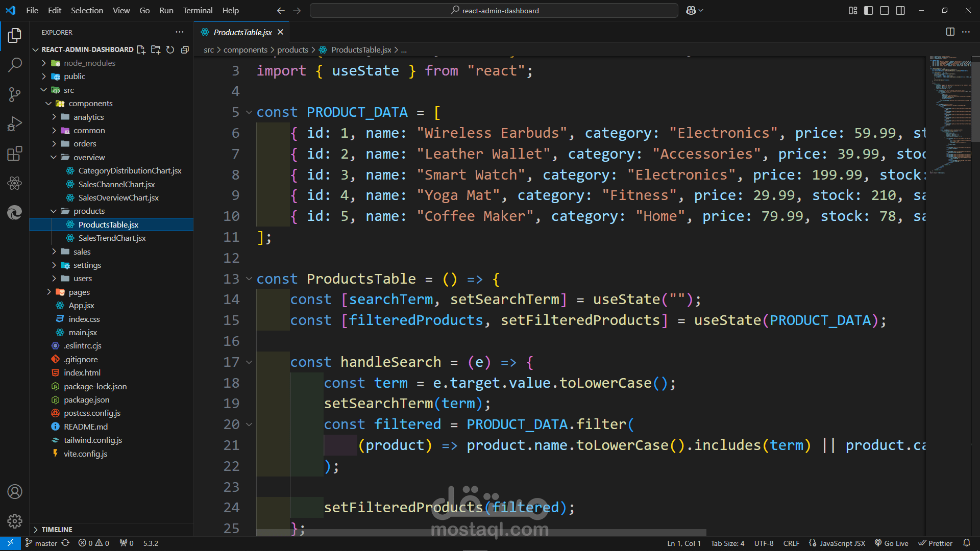Screen dimensions: 980x551
Task: Open Manage gear settings icon
Action: 15,521
